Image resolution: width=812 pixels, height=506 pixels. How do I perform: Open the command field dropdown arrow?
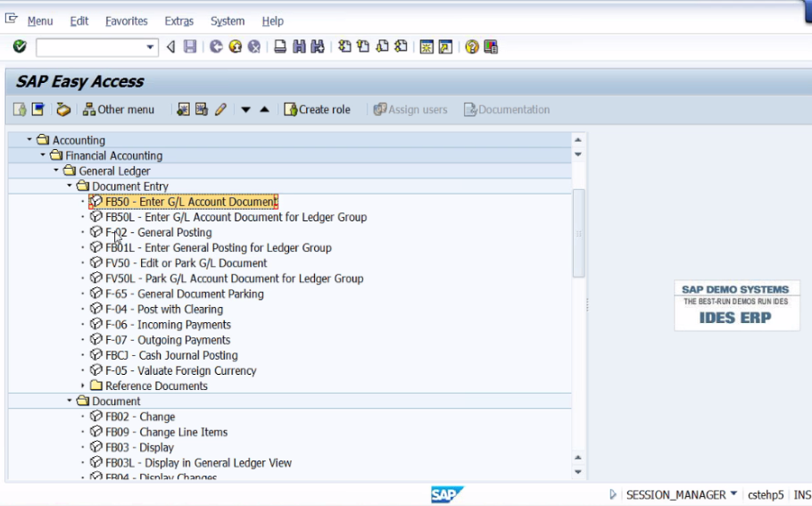point(150,47)
